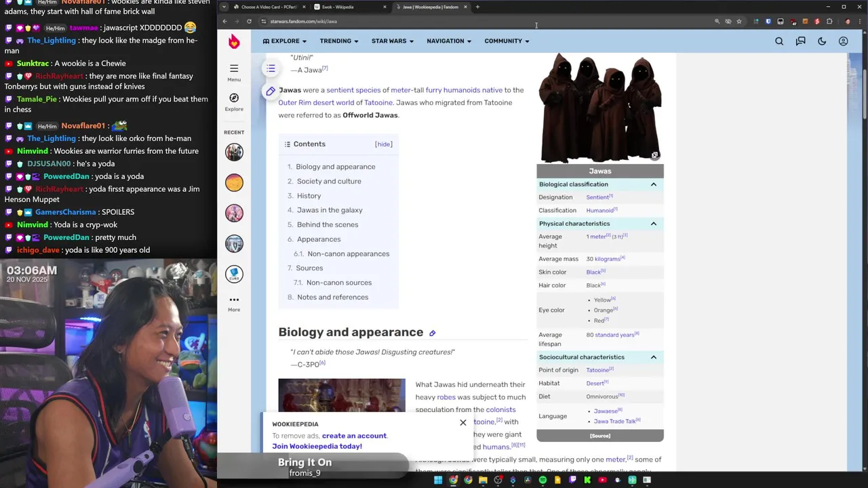868x488 pixels.
Task: Expand the Jawas infobox image icon
Action: (x=654, y=155)
